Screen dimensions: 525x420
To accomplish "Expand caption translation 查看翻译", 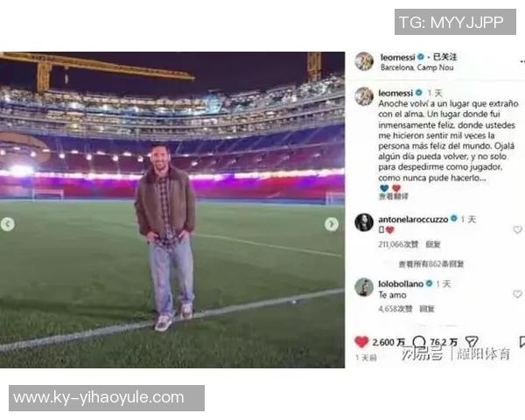I will (x=393, y=196).
